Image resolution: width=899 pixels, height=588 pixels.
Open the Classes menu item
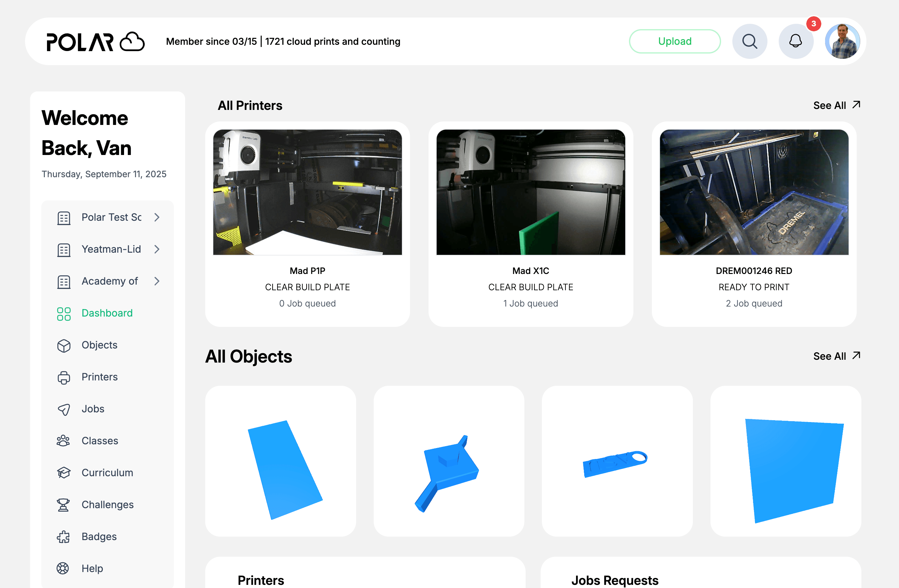click(100, 441)
